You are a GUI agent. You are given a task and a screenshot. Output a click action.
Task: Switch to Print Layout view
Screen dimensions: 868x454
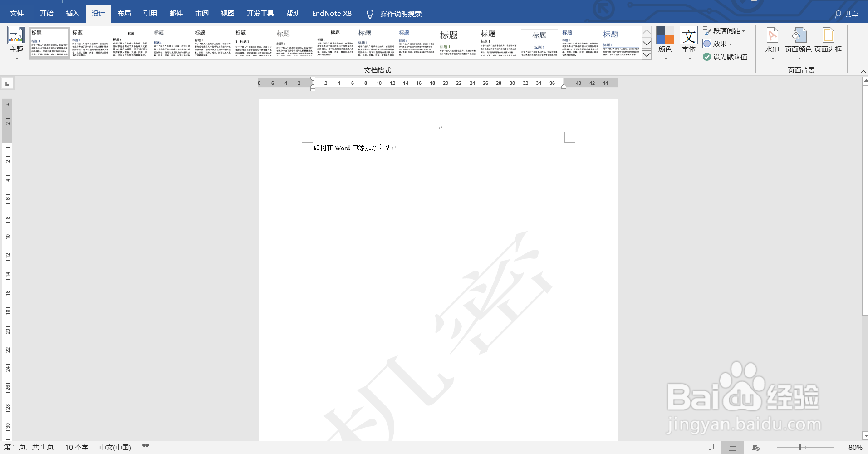[x=732, y=447]
